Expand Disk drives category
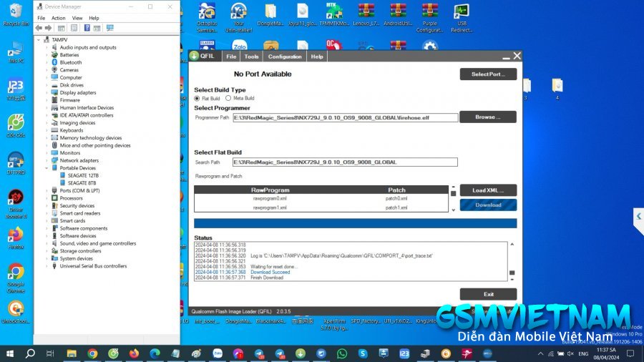644x362 pixels. 47,85
